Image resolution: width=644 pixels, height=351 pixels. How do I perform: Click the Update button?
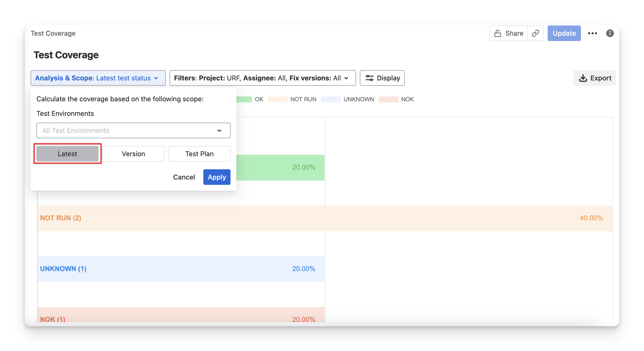pyautogui.click(x=564, y=33)
